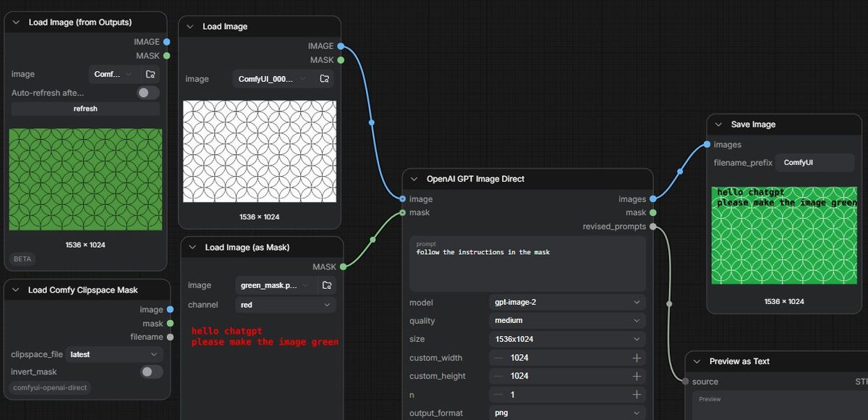This screenshot has width=868, height=420.
Task: Click the comfyui-openai-direct badge
Action: [x=50, y=387]
